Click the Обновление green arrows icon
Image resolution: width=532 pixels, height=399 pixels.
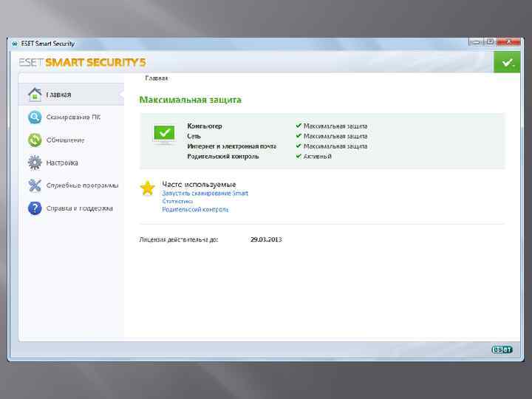35,140
